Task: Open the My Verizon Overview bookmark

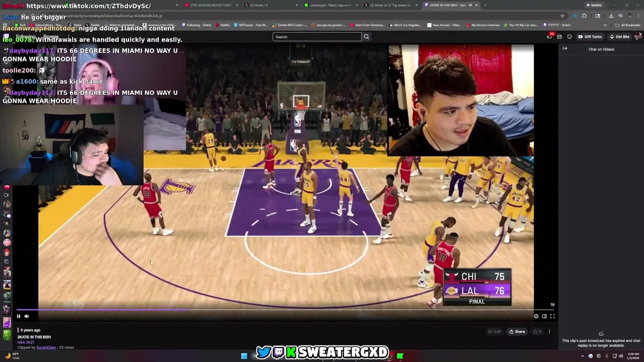Action: click(x=483, y=25)
